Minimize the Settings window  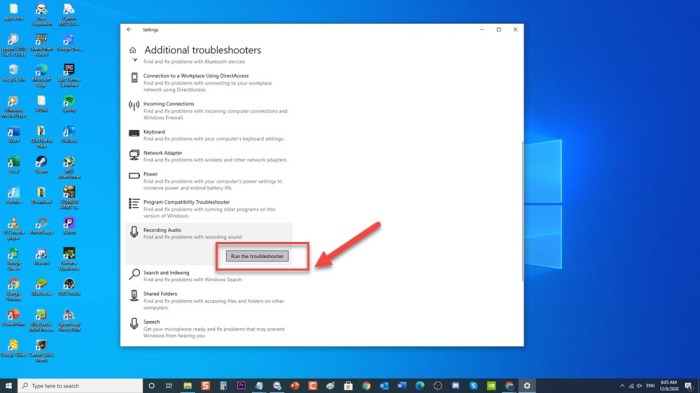[x=482, y=29]
